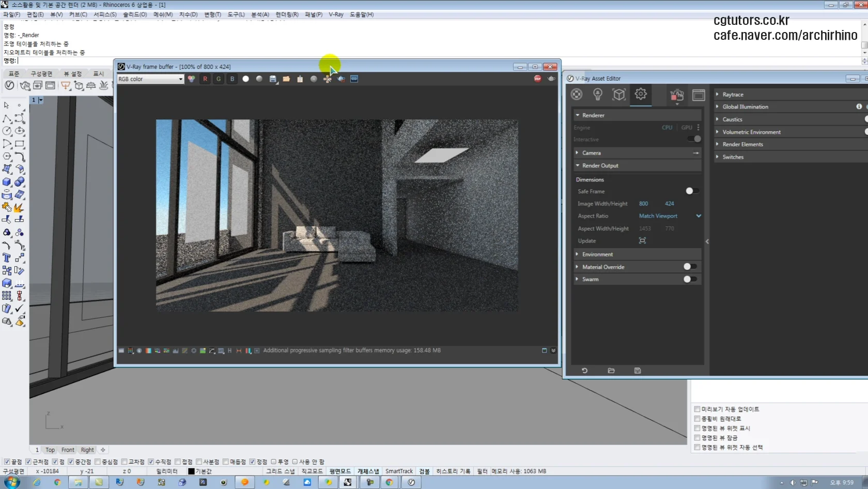
Task: Click the teapot render icon in frame buffer
Action: (x=551, y=79)
